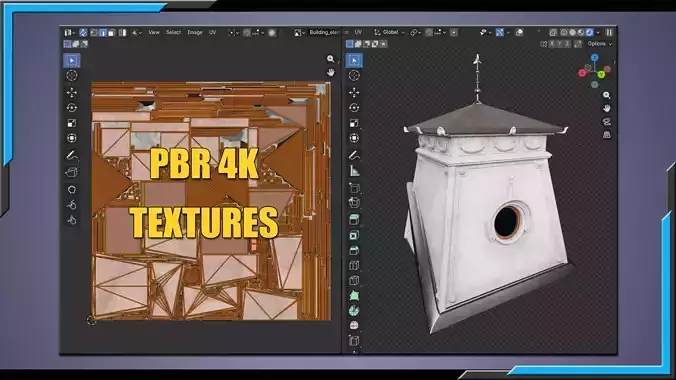Enable UV face select mode
This screenshot has height=380, width=676.
click(111, 32)
